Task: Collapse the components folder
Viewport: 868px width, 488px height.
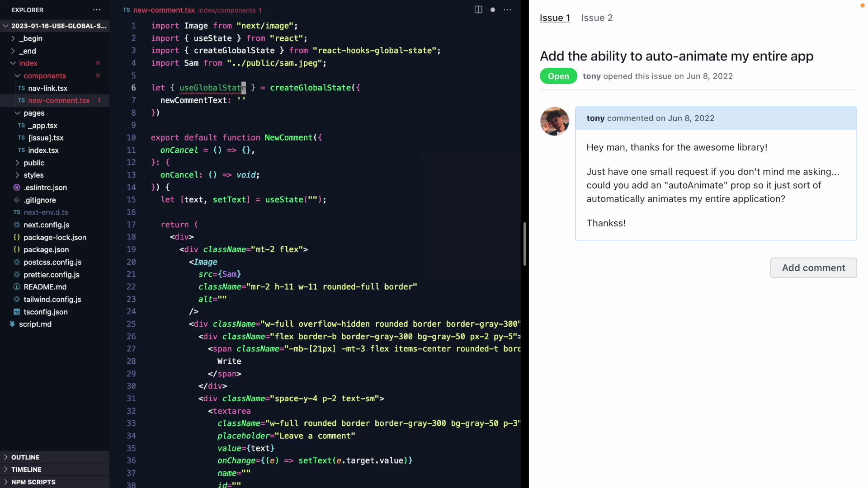Action: point(18,75)
